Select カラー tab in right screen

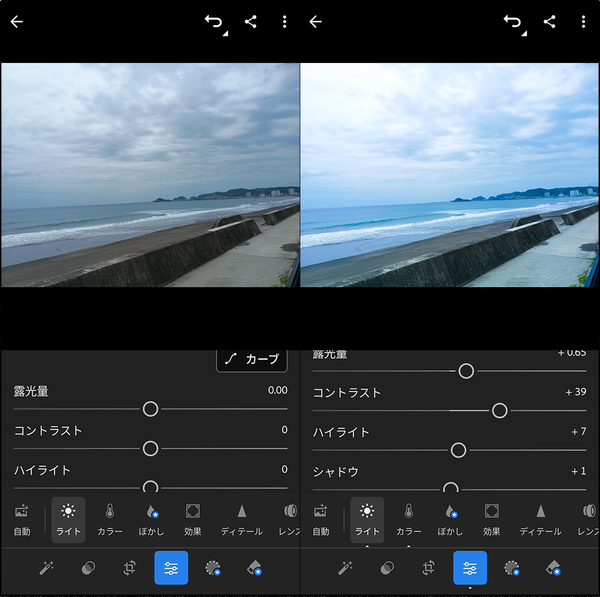pyautogui.click(x=409, y=520)
